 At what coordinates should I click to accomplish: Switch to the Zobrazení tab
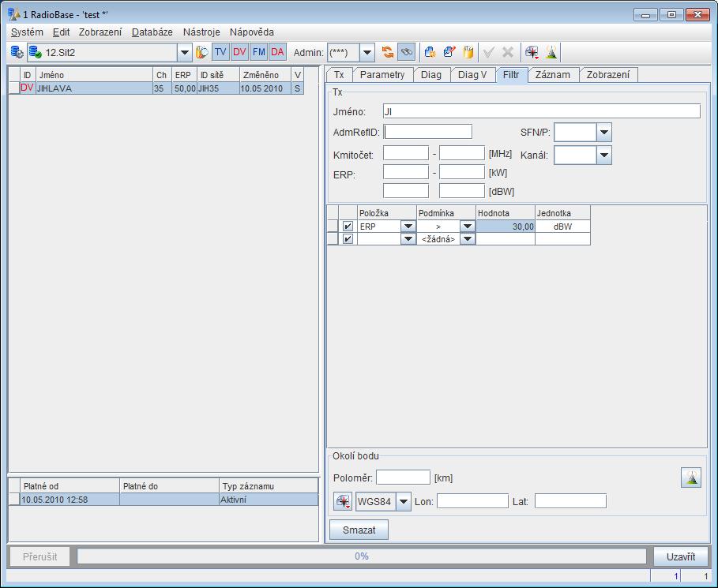click(x=608, y=75)
